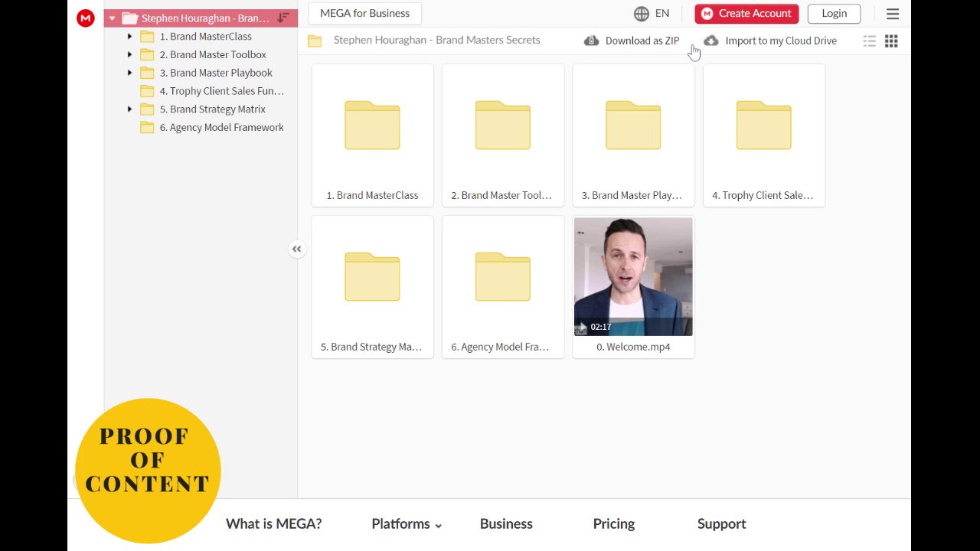Open the Platforms dropdown menu
The height and width of the screenshot is (551, 980).
(x=407, y=524)
